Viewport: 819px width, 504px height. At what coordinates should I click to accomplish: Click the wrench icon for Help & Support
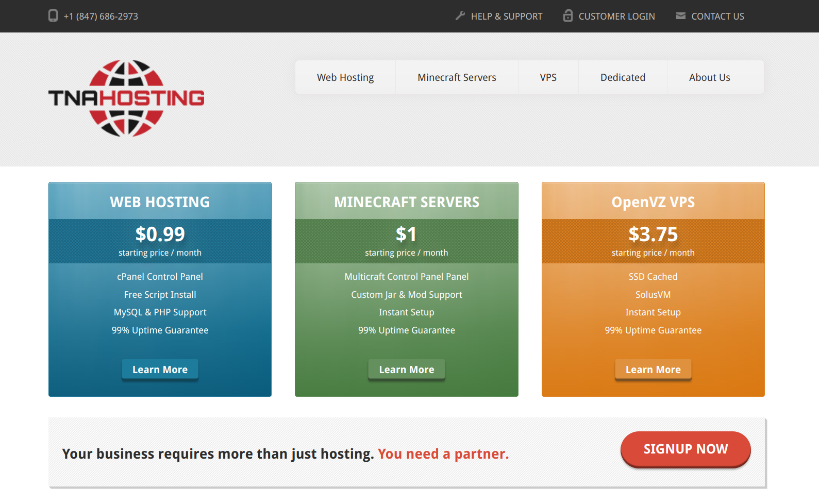click(x=460, y=16)
